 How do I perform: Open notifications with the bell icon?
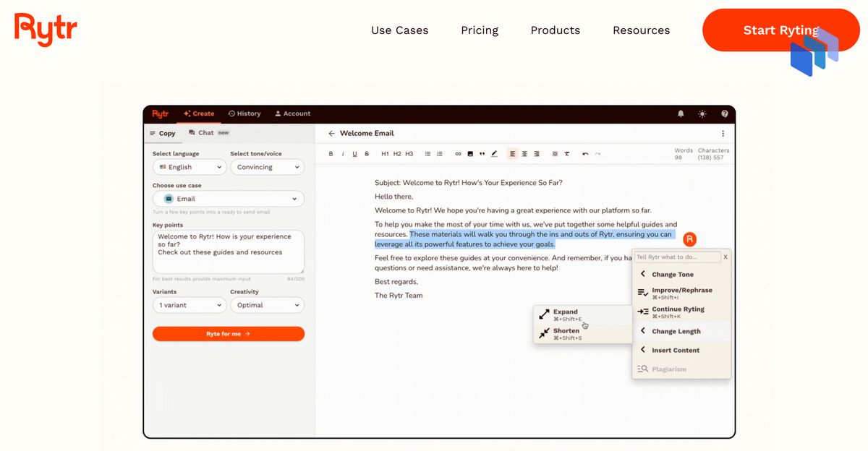681,113
